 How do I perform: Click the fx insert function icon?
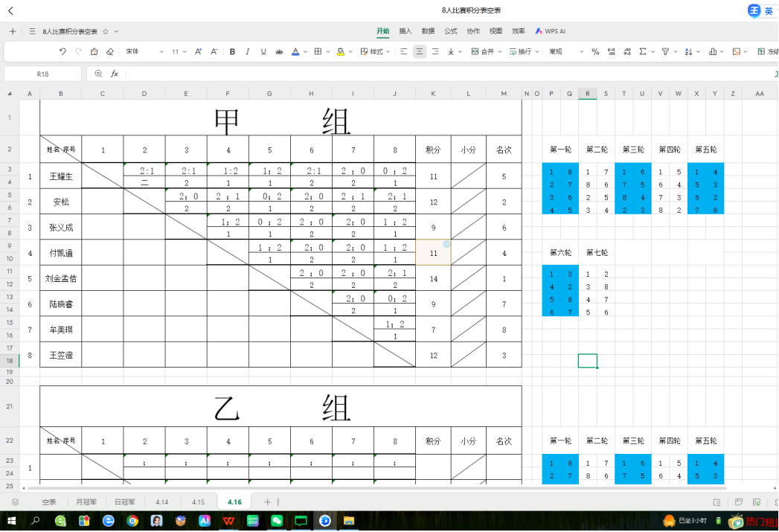tap(115, 74)
